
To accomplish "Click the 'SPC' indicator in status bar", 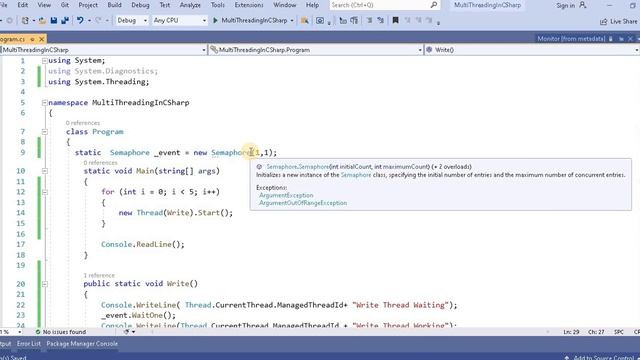I will coord(619,332).
